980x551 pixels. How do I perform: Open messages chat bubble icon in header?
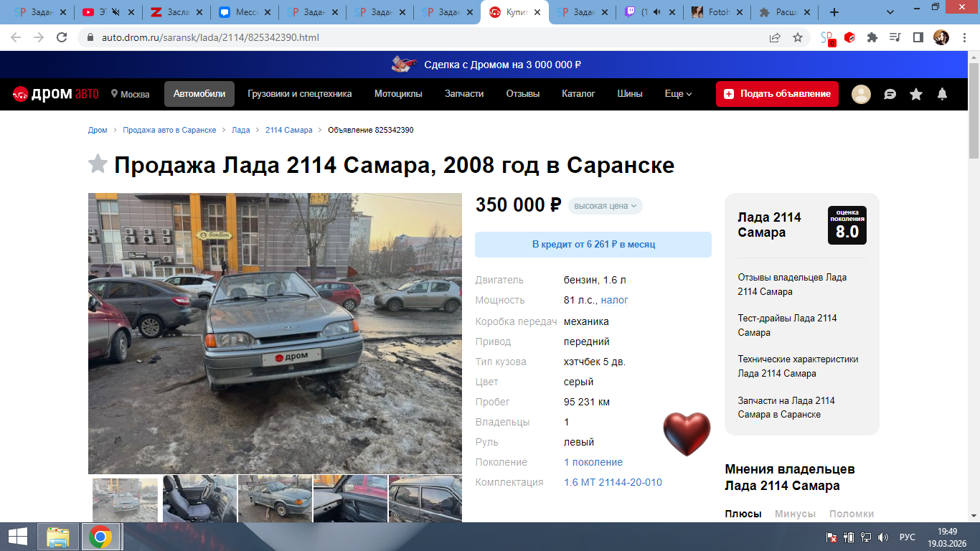[890, 94]
